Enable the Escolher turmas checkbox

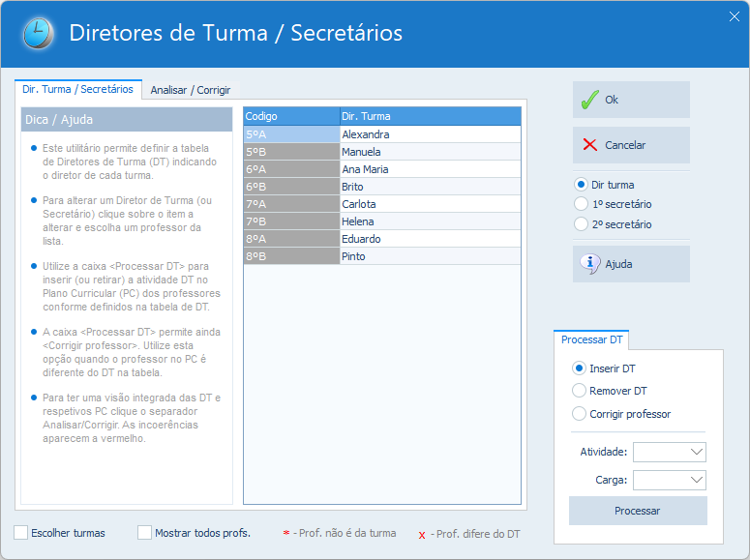[21, 533]
